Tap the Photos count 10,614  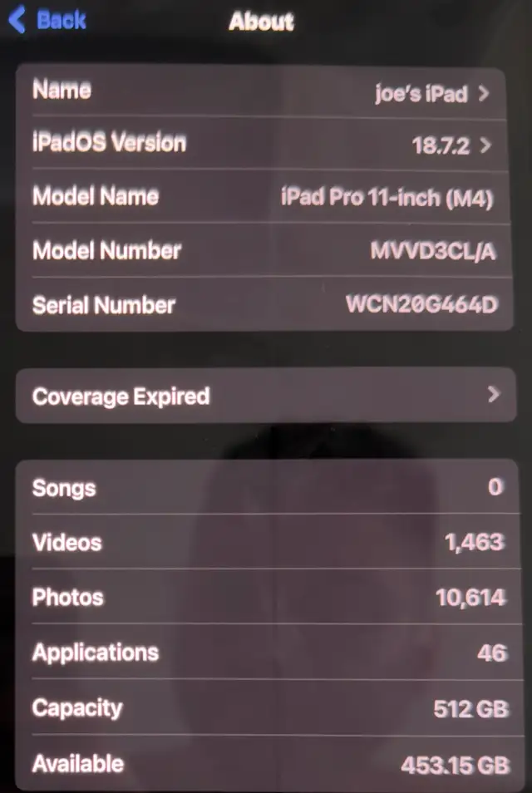tap(470, 598)
